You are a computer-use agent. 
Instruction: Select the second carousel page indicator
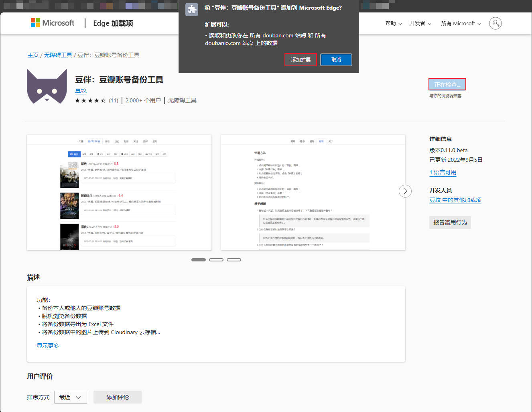[x=216, y=260]
